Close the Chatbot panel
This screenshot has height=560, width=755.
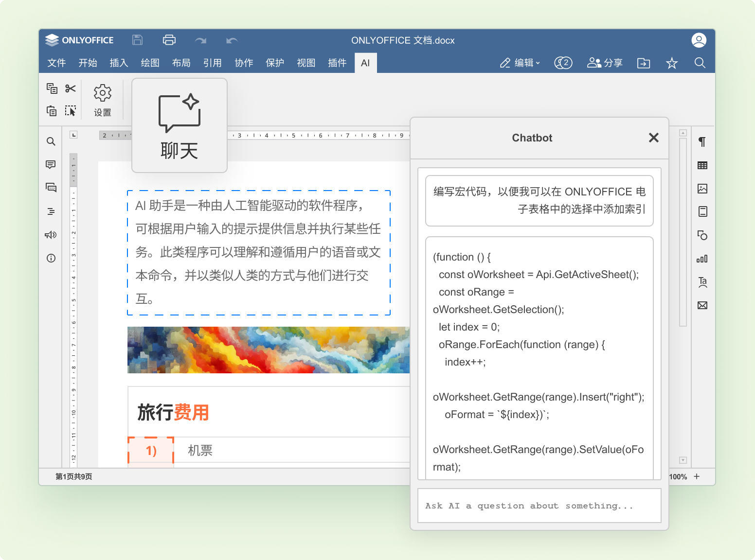pos(653,138)
